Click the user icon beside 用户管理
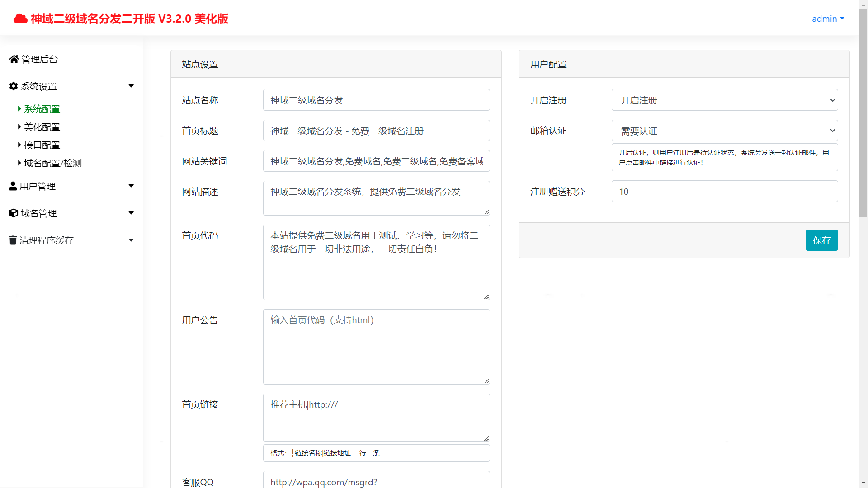 [x=13, y=186]
